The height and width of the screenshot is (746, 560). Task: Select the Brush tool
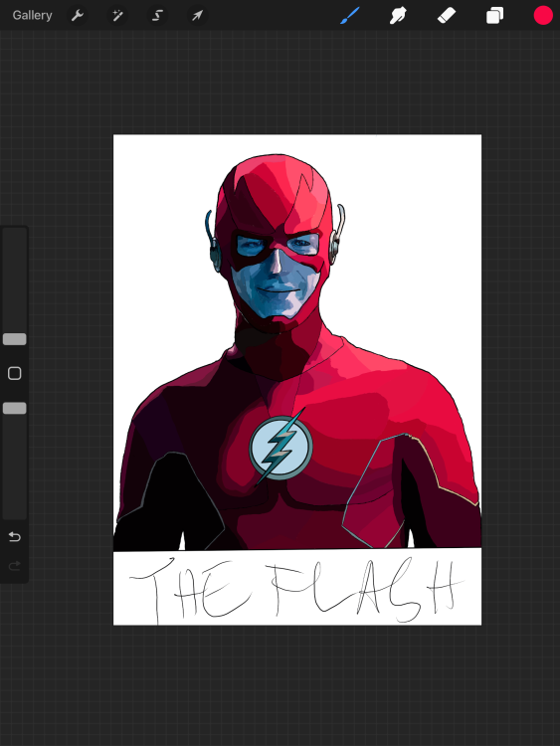(350, 15)
